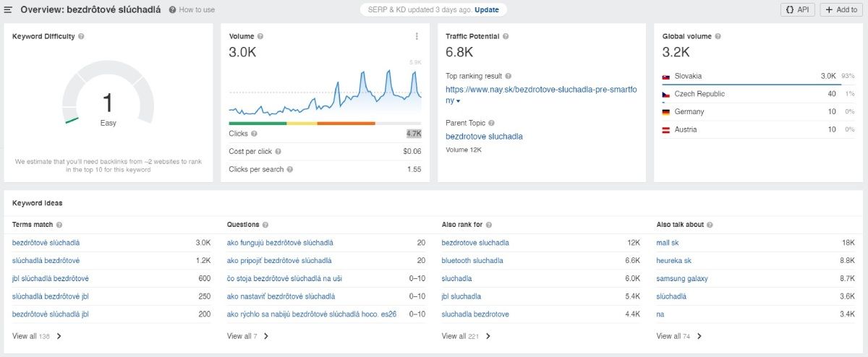The image size is (868, 357).
Task: Open keyword bezdrôtové slúchadlá in Terms match
Action: pos(46,243)
